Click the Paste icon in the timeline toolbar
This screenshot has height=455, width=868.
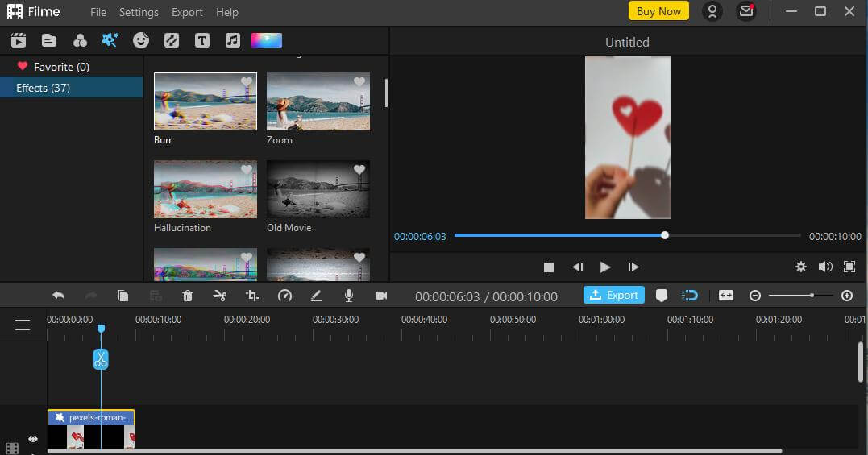[156, 296]
